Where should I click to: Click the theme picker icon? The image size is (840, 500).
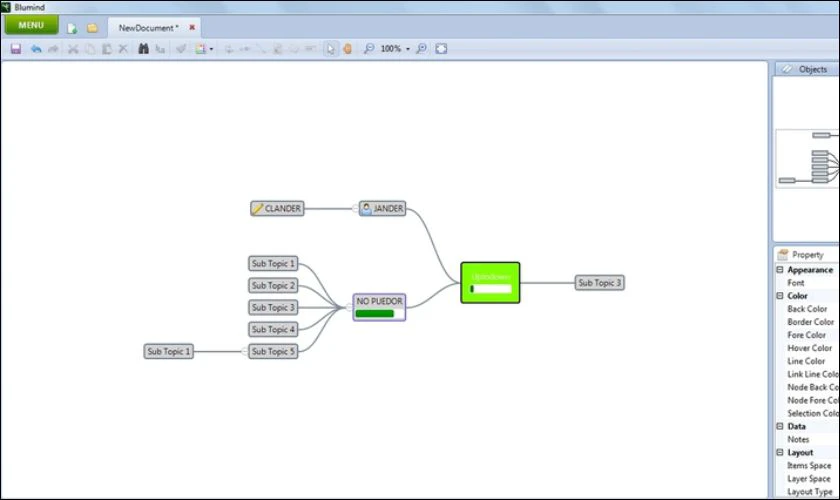click(x=200, y=49)
